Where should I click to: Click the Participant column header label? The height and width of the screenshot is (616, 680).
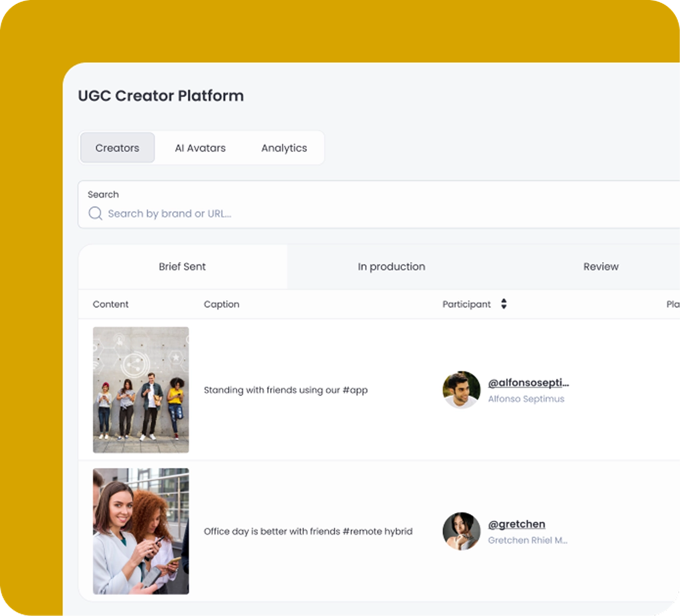pos(466,304)
